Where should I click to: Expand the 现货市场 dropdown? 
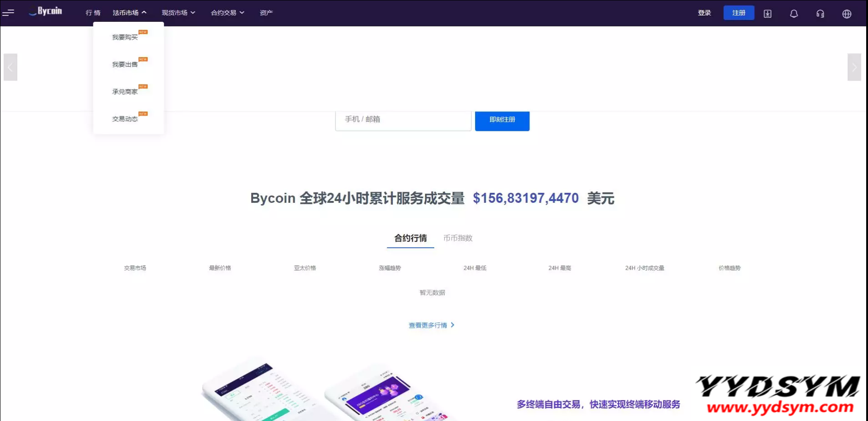(178, 13)
